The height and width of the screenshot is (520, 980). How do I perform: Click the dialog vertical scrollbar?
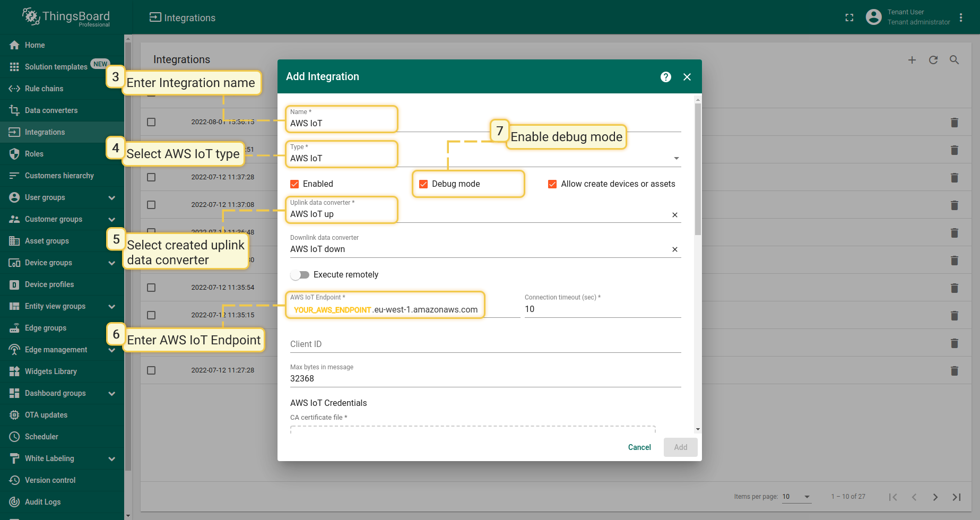[x=698, y=169]
